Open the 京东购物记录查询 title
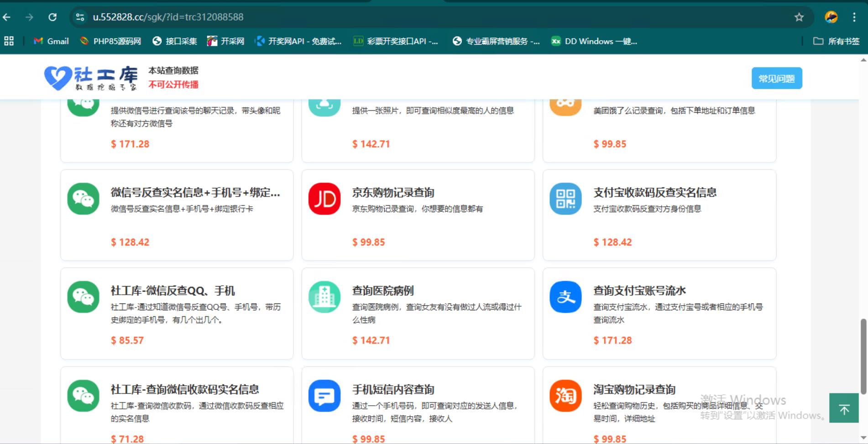Screen dimensions: 868x444 click(x=393, y=193)
